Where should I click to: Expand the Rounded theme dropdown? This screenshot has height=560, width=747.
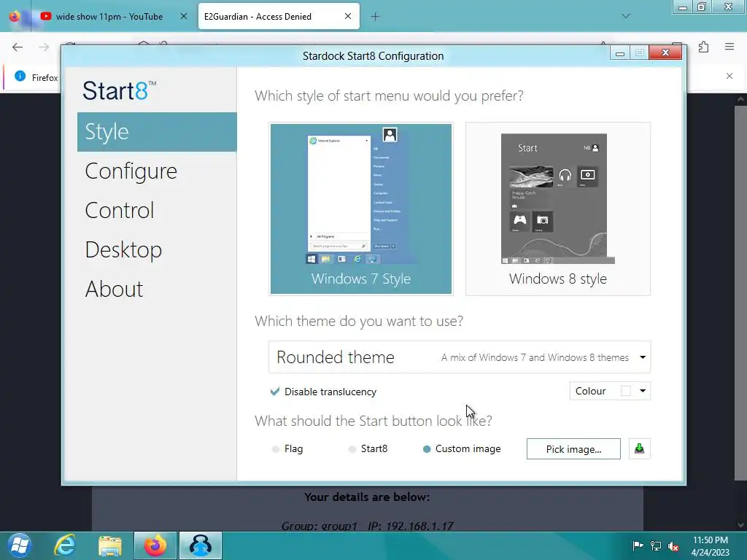[x=460, y=357]
